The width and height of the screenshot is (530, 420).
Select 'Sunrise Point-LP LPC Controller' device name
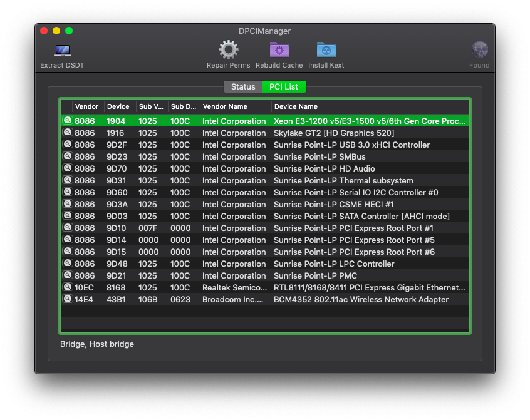click(334, 264)
